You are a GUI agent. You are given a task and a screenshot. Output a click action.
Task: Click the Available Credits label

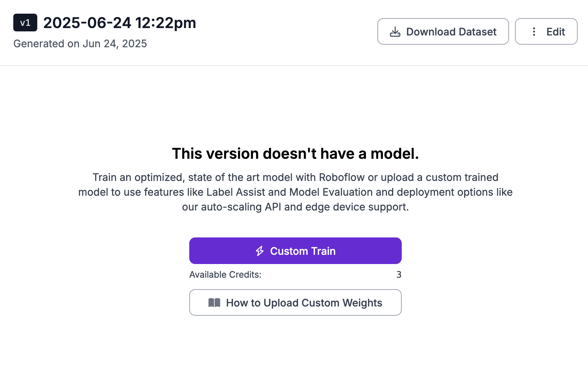(x=225, y=275)
